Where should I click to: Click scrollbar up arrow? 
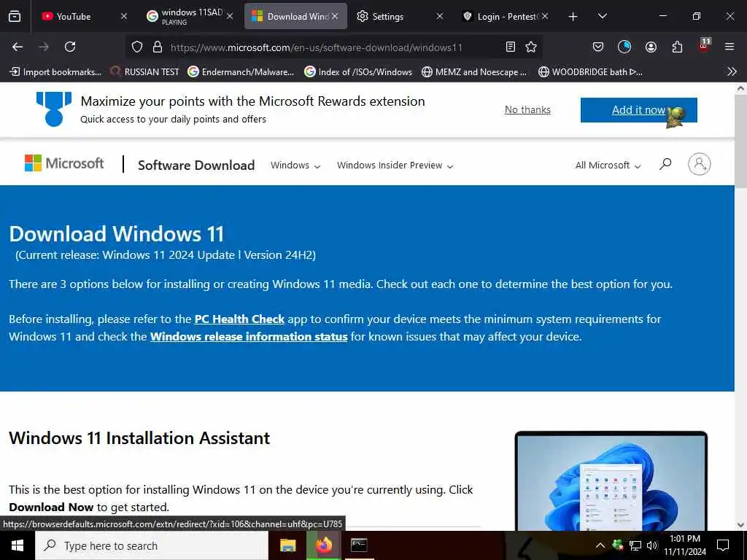[740, 88]
